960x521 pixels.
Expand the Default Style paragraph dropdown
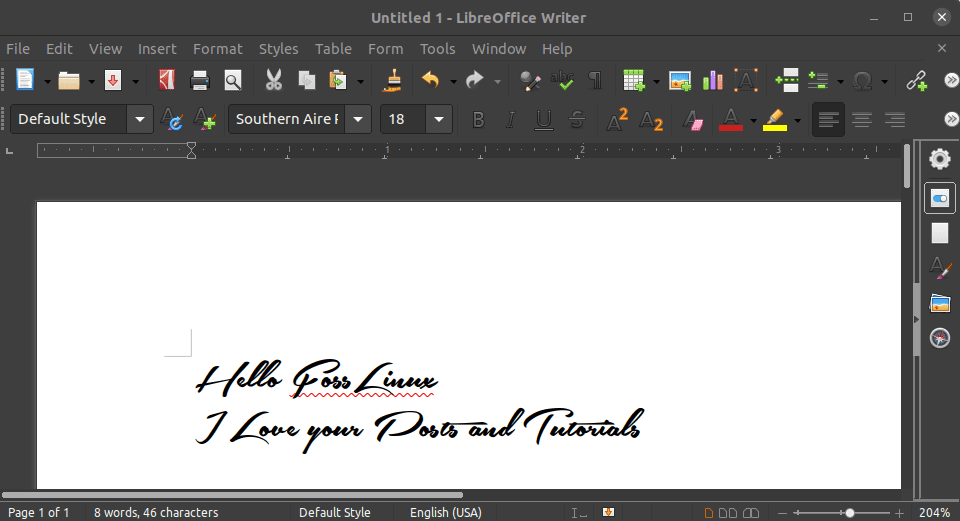click(x=140, y=119)
